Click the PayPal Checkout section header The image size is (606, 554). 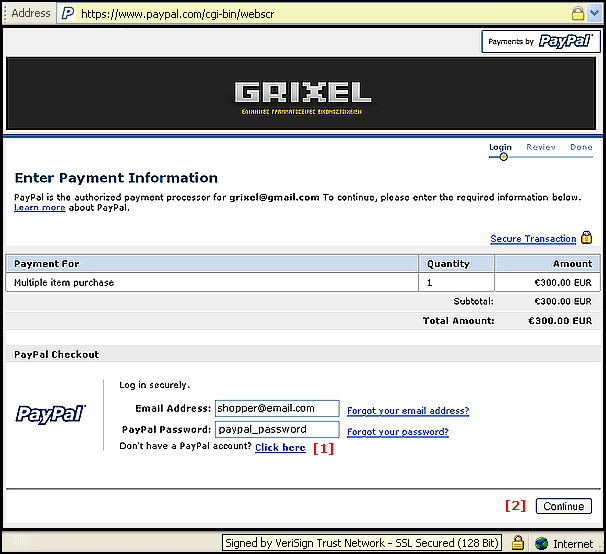click(x=56, y=355)
